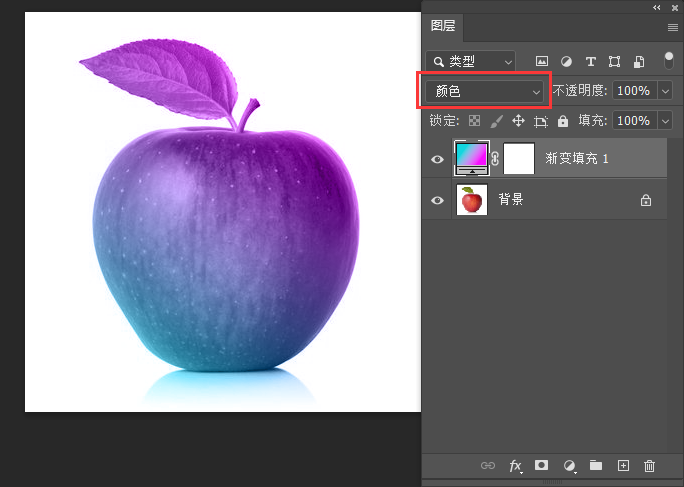
Task: Select the 背景 layer apple thumbnail
Action: coord(472,199)
